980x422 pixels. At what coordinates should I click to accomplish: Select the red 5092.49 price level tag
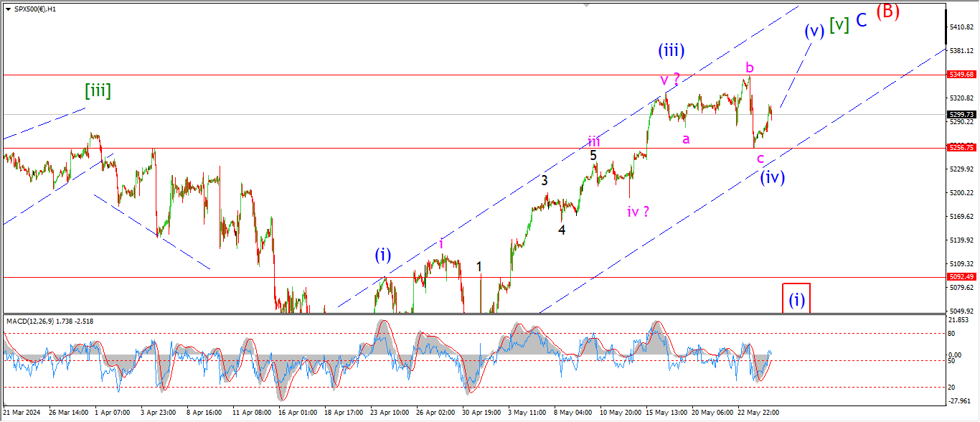click(x=960, y=276)
